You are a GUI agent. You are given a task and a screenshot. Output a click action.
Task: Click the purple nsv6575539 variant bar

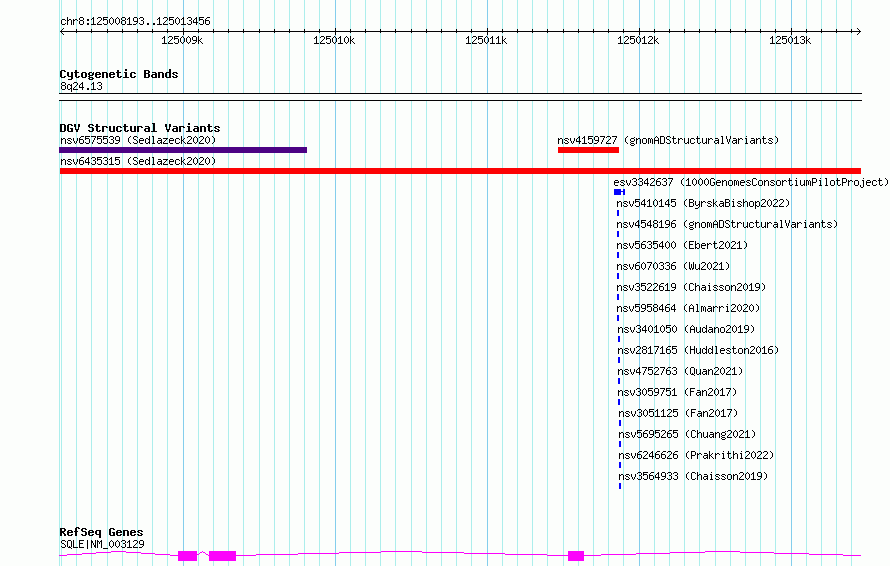(183, 150)
